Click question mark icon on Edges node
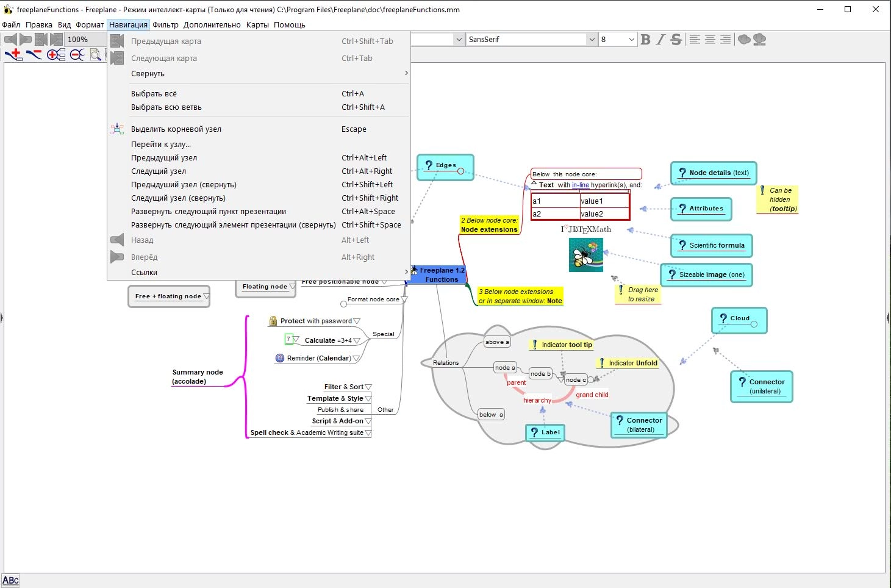891x588 pixels. click(x=429, y=165)
